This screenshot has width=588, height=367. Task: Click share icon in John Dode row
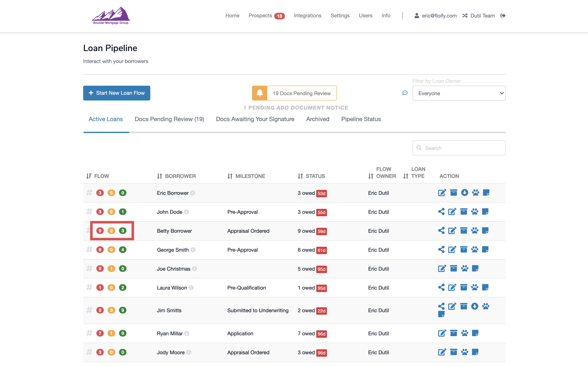(x=441, y=212)
